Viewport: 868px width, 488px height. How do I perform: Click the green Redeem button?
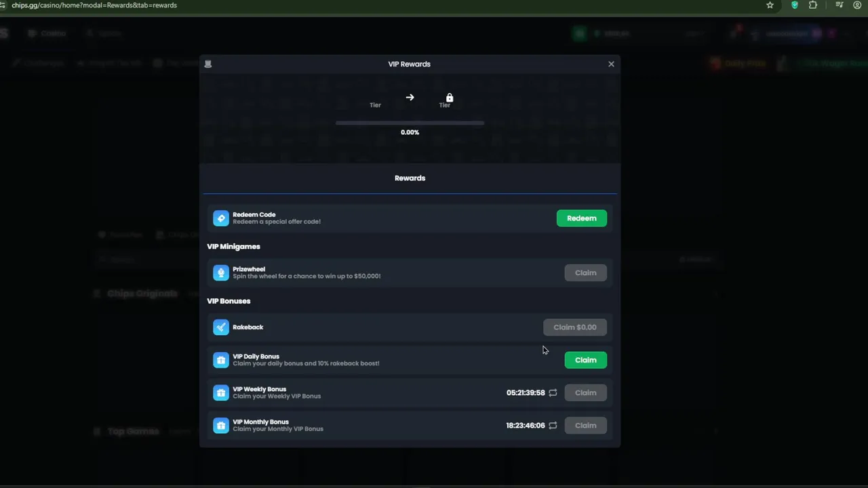tap(581, 218)
